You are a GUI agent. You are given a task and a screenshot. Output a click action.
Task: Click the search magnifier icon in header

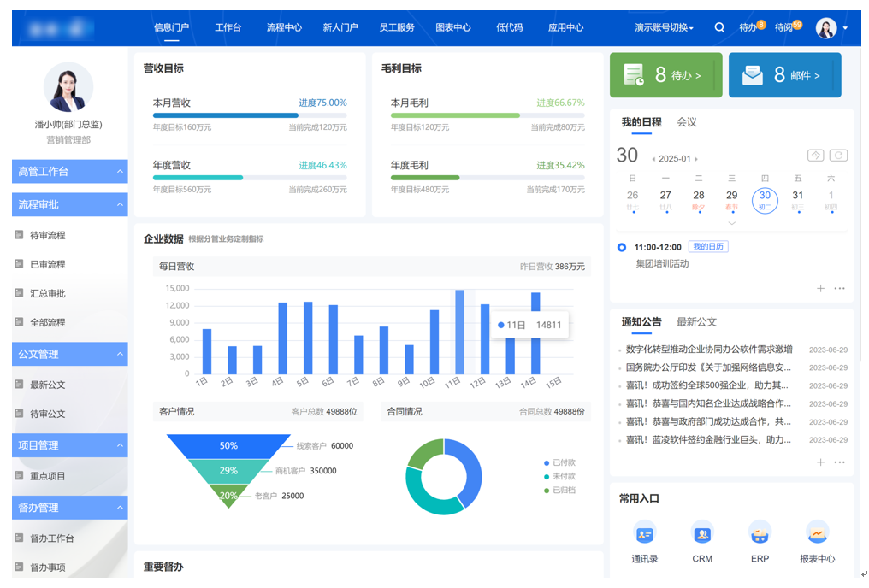pyautogui.click(x=719, y=27)
